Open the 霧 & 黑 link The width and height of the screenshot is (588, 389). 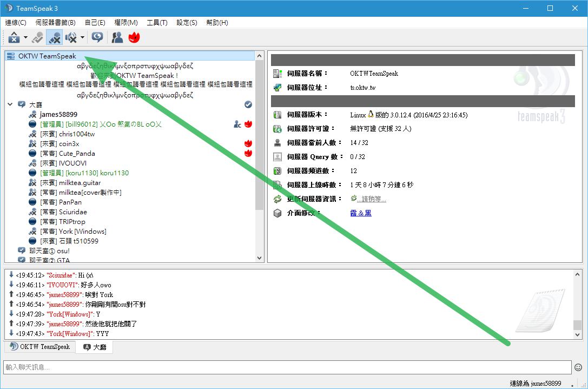point(361,213)
